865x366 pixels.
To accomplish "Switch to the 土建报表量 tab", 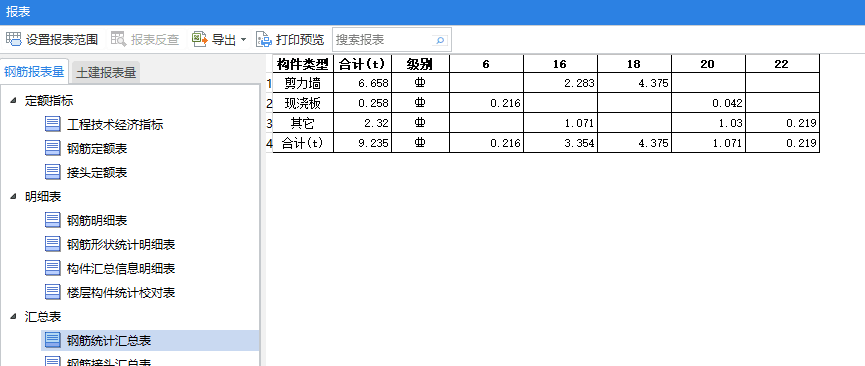I will click(x=106, y=72).
